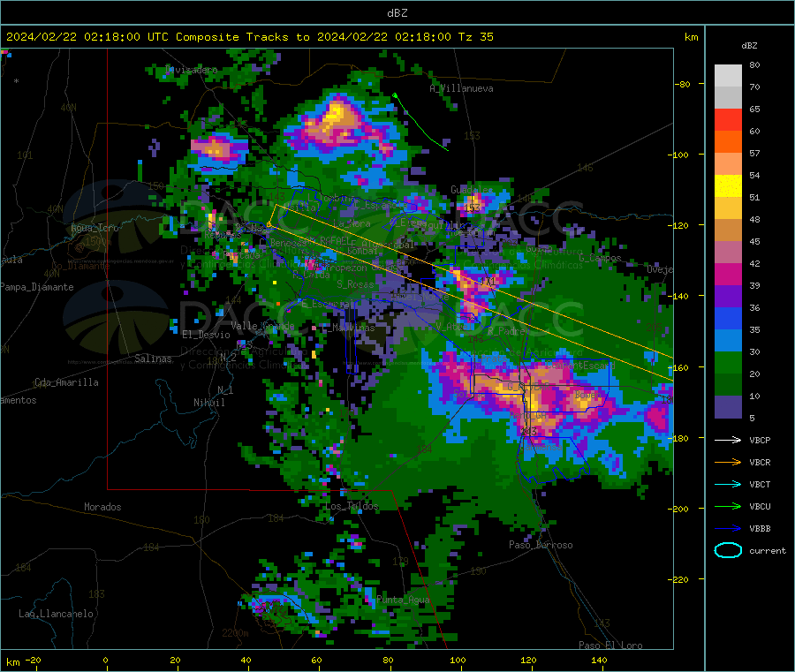Click the 'N_1' map label
Viewport: 795px width, 672px height.
(225, 390)
